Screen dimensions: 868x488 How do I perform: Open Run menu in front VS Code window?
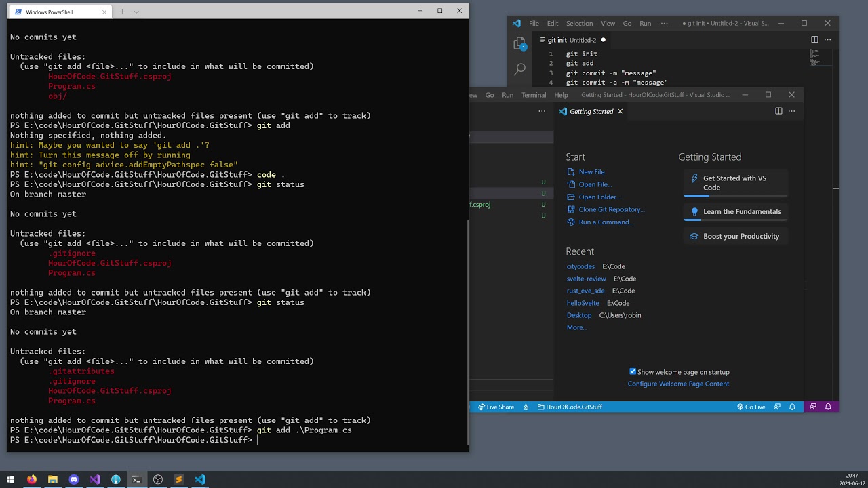click(507, 95)
